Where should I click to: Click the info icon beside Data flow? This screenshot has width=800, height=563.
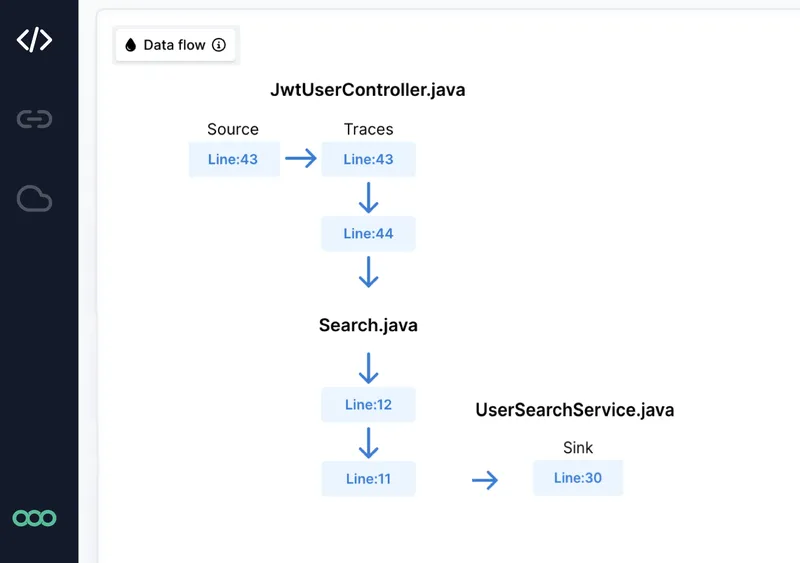(219, 45)
